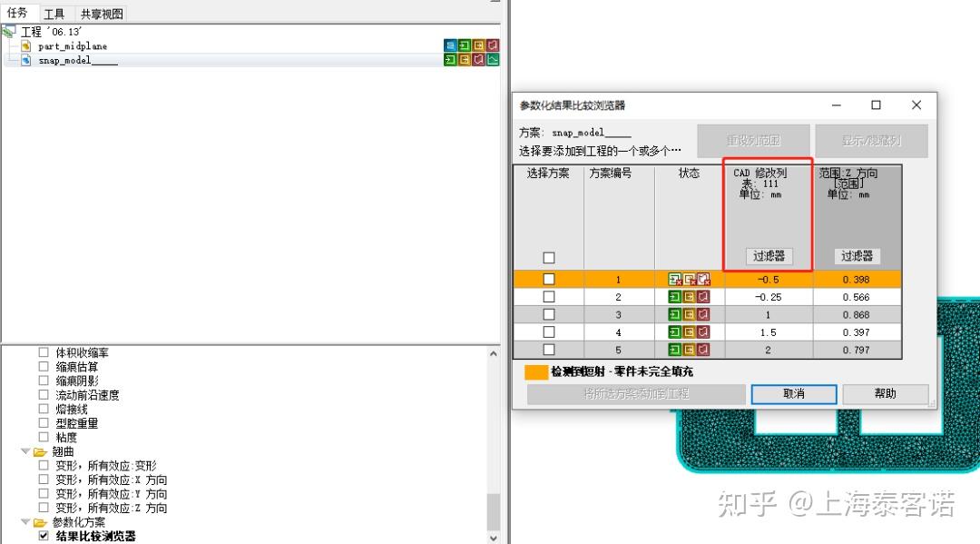
Task: Click the green fill status icon in scheme row 2
Action: tap(673, 296)
